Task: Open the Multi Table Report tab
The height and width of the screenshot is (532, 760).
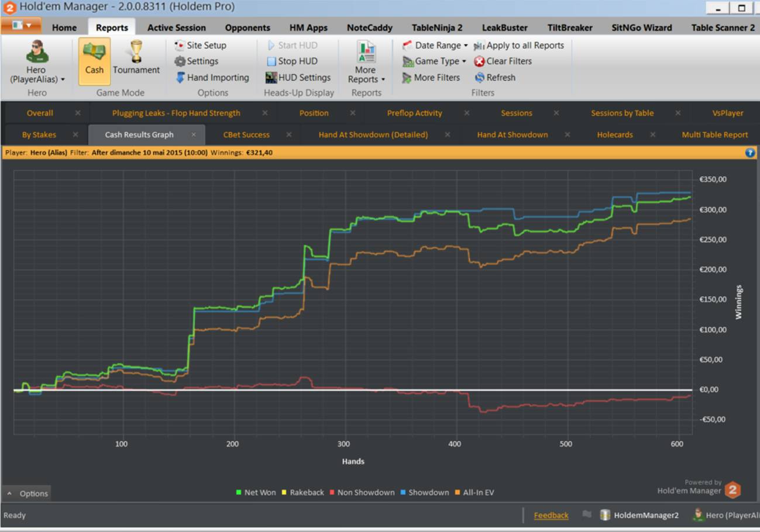Action: pyautogui.click(x=715, y=134)
